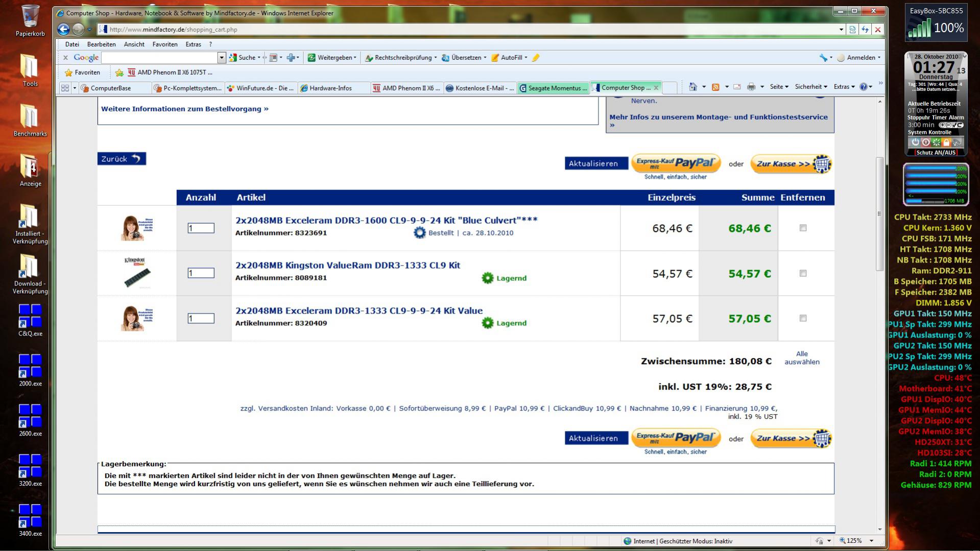
Task: Expand the AutoFill dropdown
Action: 526,58
